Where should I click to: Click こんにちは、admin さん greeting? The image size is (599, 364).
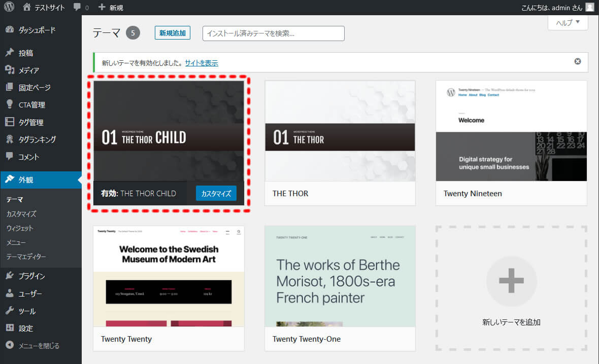tap(552, 7)
